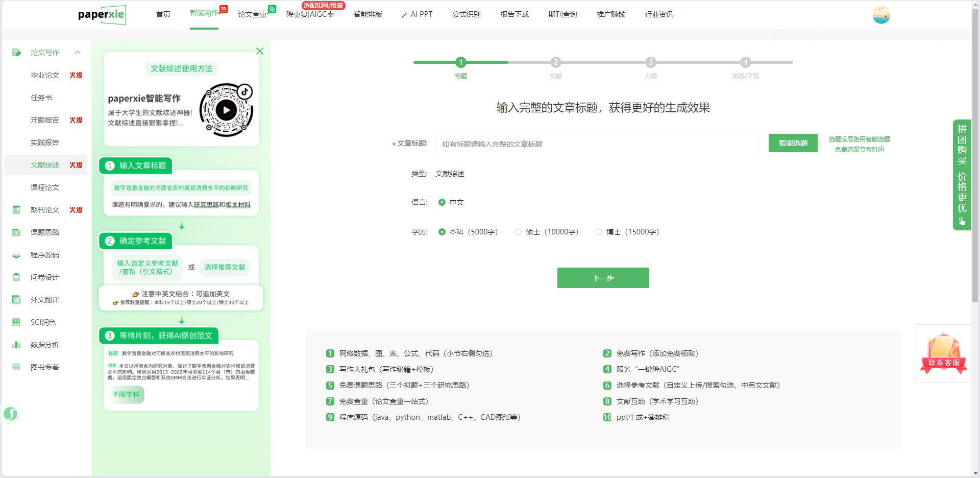This screenshot has width=980, height=478.
Task: Collapse the 论文写作 sidebar section
Action: pos(78,53)
